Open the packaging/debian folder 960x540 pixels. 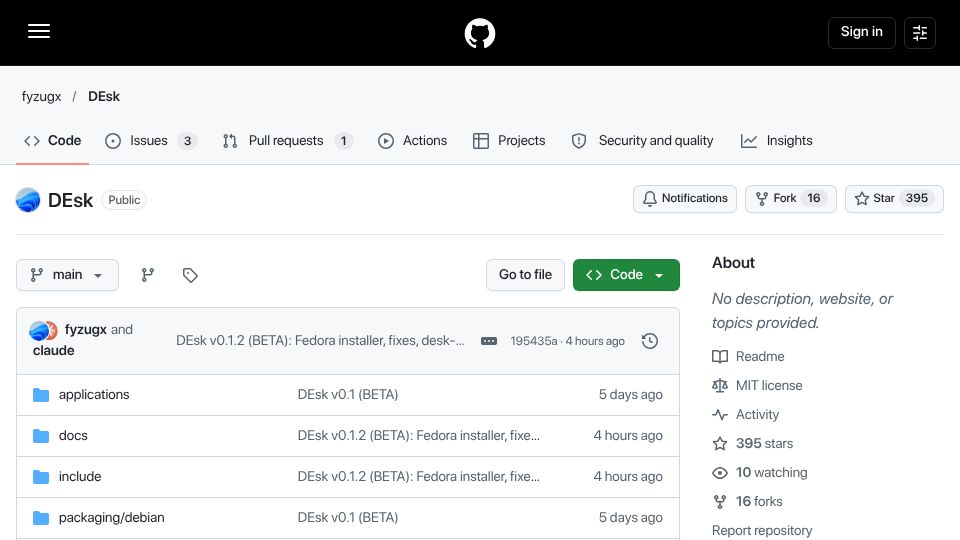pos(111,518)
